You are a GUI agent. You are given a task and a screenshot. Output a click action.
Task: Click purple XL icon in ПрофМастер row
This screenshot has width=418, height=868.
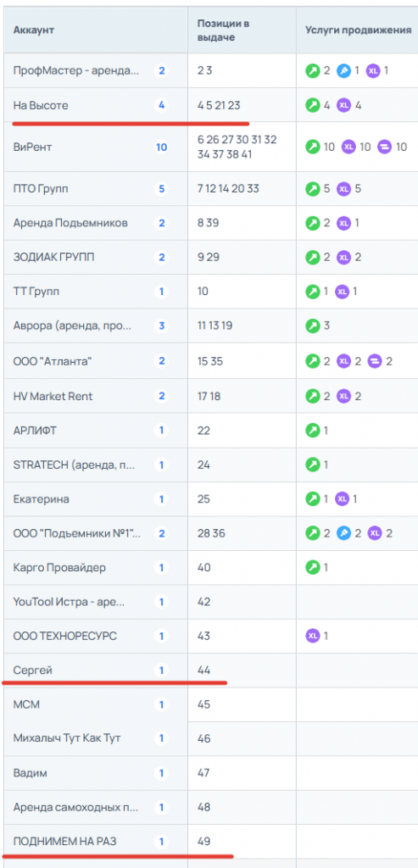click(x=373, y=71)
